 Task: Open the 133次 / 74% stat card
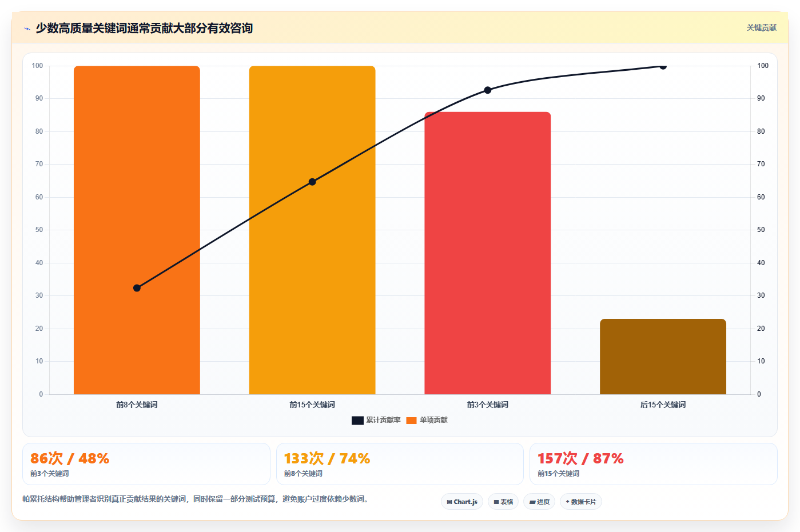point(400,464)
